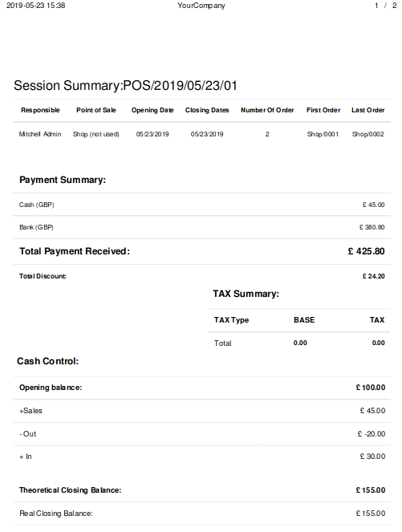Select the Opening balance £ 100.00 value
Image resolution: width=402 pixels, height=532 pixels.
coord(371,388)
